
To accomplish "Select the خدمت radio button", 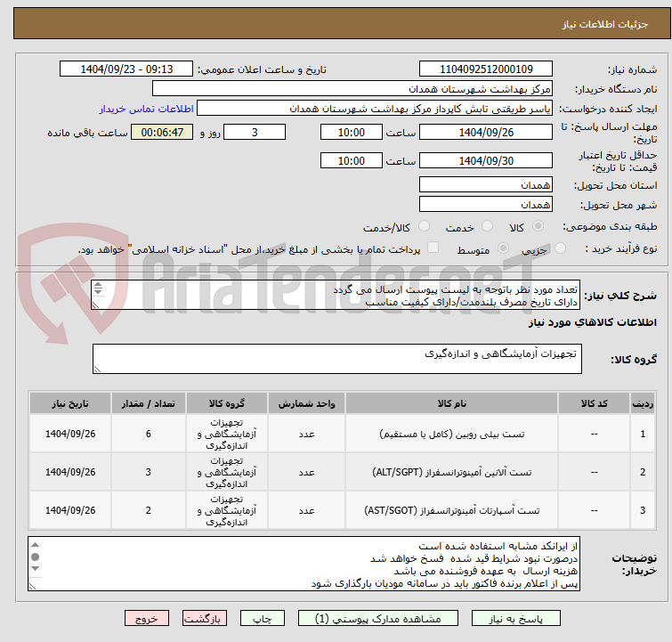I will (x=487, y=226).
